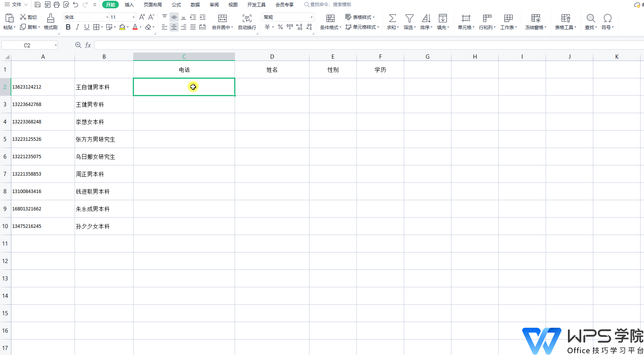Click the red font color A swatch
644x355 pixels.
coord(135,27)
